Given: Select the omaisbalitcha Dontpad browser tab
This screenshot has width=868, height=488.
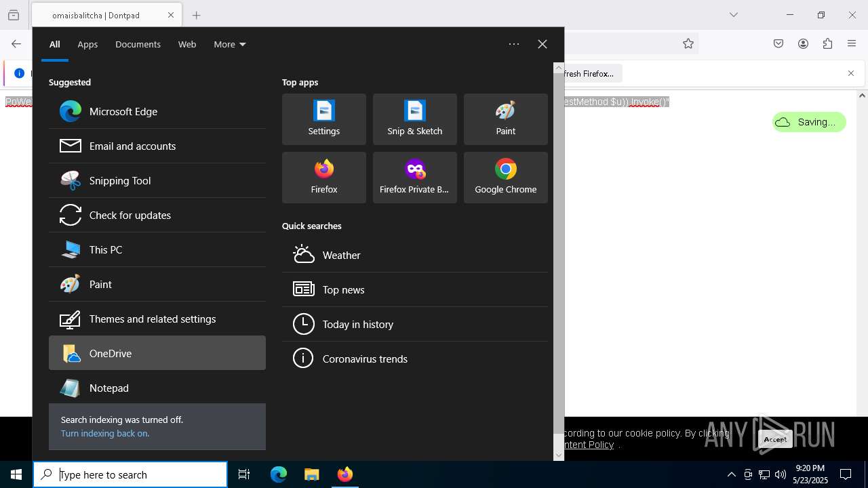Looking at the screenshot, I should pyautogui.click(x=106, y=15).
